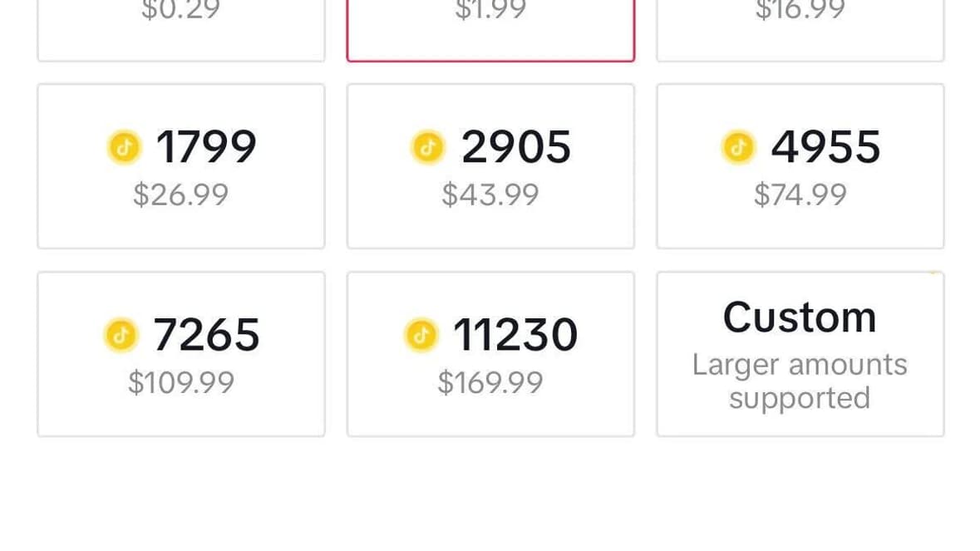The image size is (980, 551).
Task: Select the 4955 coins package
Action: click(800, 165)
